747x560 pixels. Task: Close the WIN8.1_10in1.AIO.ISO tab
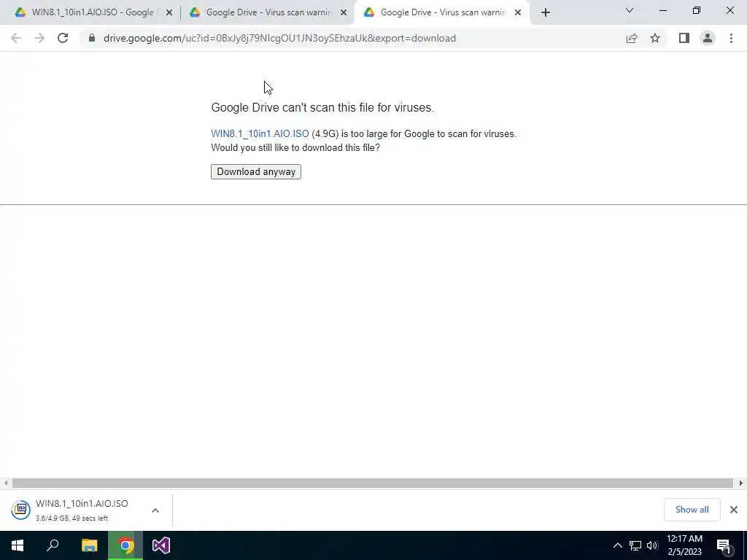(169, 12)
